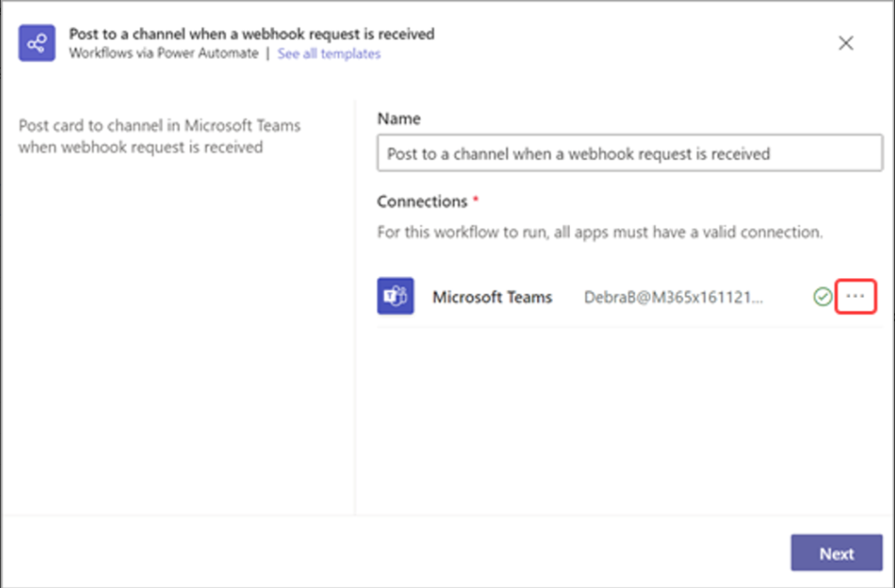
Task: Click the Microsoft Teams connection label
Action: point(492,297)
